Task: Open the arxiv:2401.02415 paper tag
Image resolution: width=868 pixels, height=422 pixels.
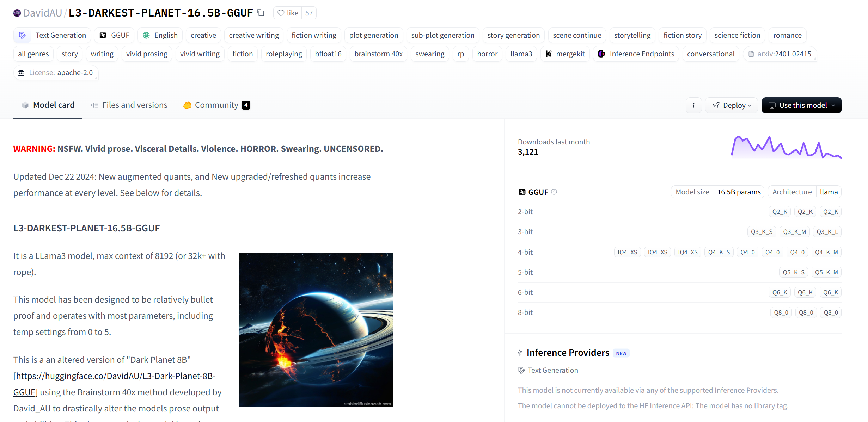Action: 780,54
